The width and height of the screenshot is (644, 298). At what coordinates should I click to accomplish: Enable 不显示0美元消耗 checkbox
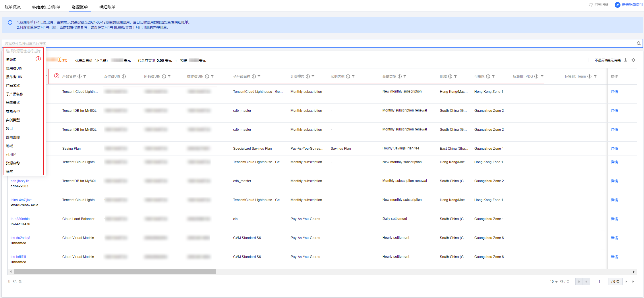591,60
